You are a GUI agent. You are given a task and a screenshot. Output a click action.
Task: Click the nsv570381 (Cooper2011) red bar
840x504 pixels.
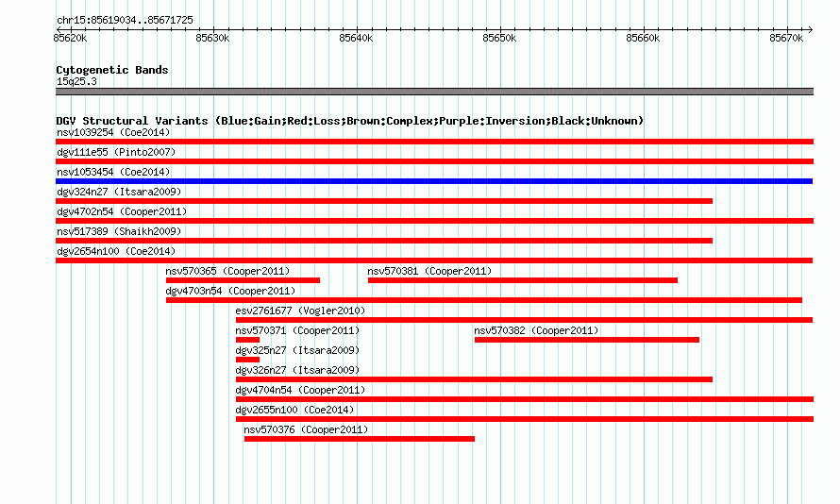tap(523, 280)
